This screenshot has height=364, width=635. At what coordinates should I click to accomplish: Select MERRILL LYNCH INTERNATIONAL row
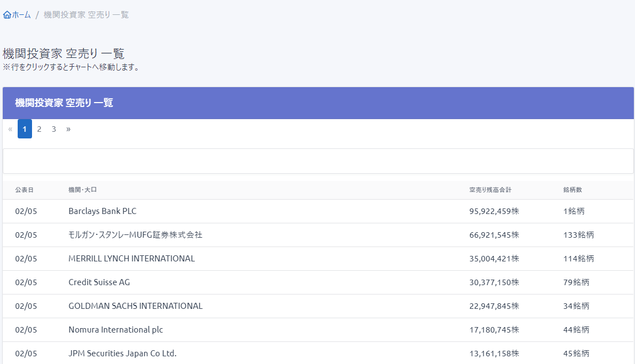[x=131, y=259]
